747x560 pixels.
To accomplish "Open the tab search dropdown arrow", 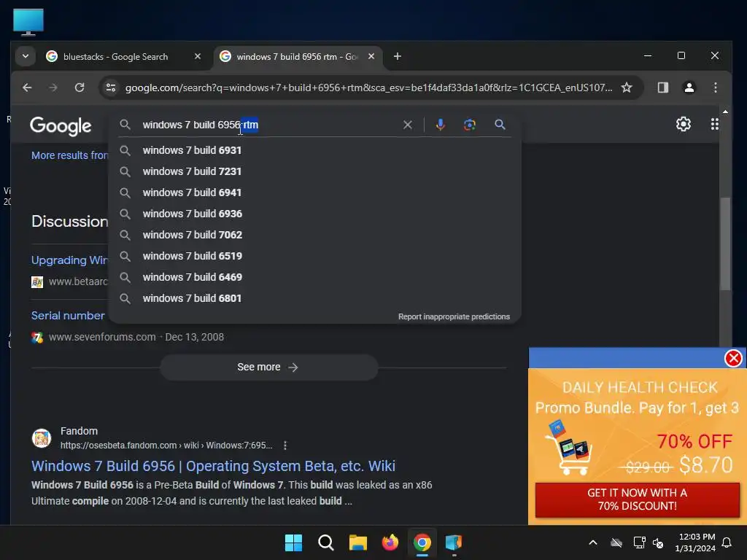I will pyautogui.click(x=26, y=56).
